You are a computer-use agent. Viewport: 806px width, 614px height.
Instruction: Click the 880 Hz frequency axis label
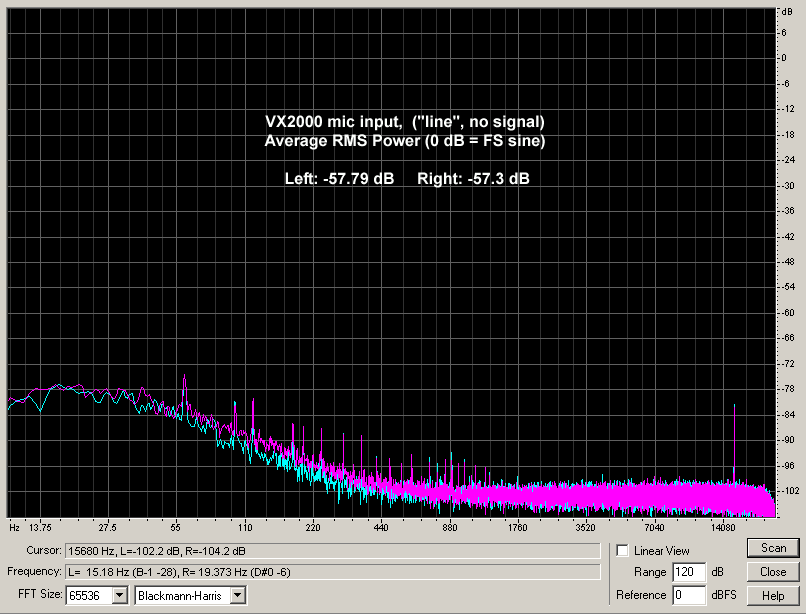click(449, 528)
